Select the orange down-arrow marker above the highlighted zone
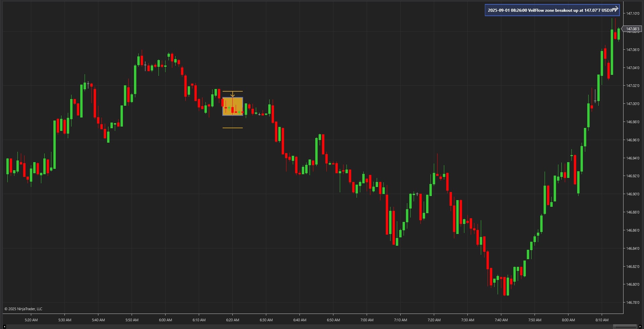This screenshot has width=644, height=329. click(x=232, y=94)
